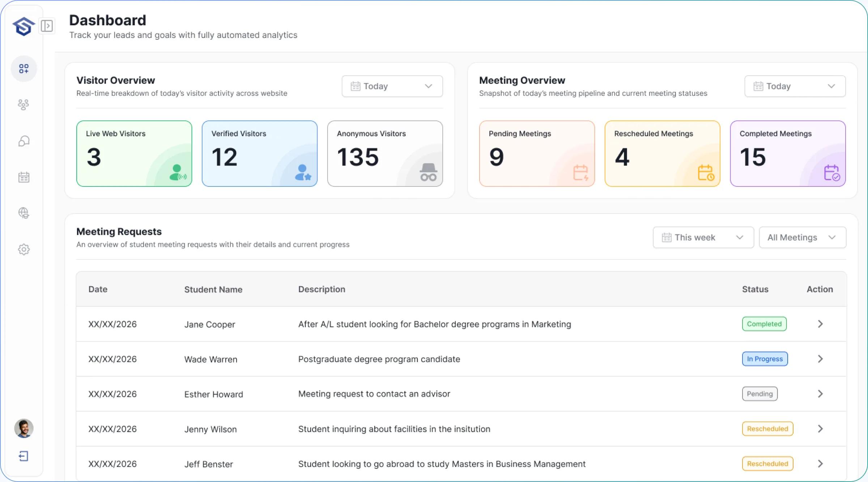
Task: Open Visitor Overview Today dropdown
Action: (x=392, y=86)
